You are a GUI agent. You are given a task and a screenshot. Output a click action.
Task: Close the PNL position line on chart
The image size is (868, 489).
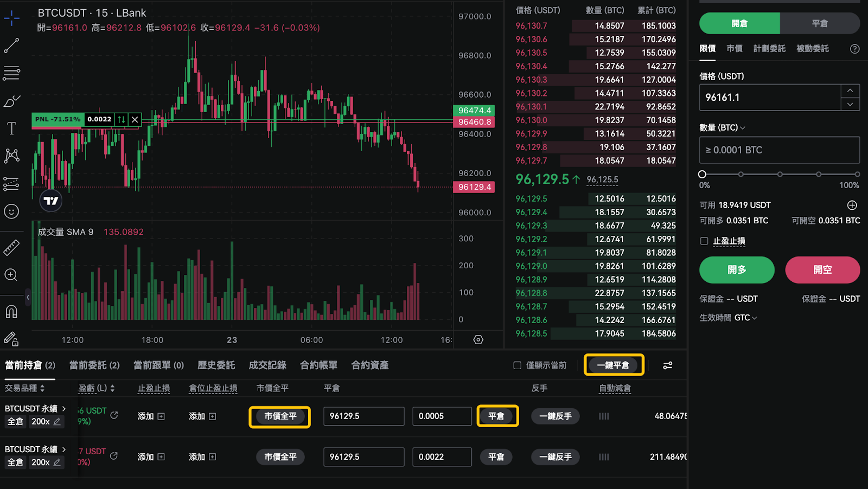135,119
